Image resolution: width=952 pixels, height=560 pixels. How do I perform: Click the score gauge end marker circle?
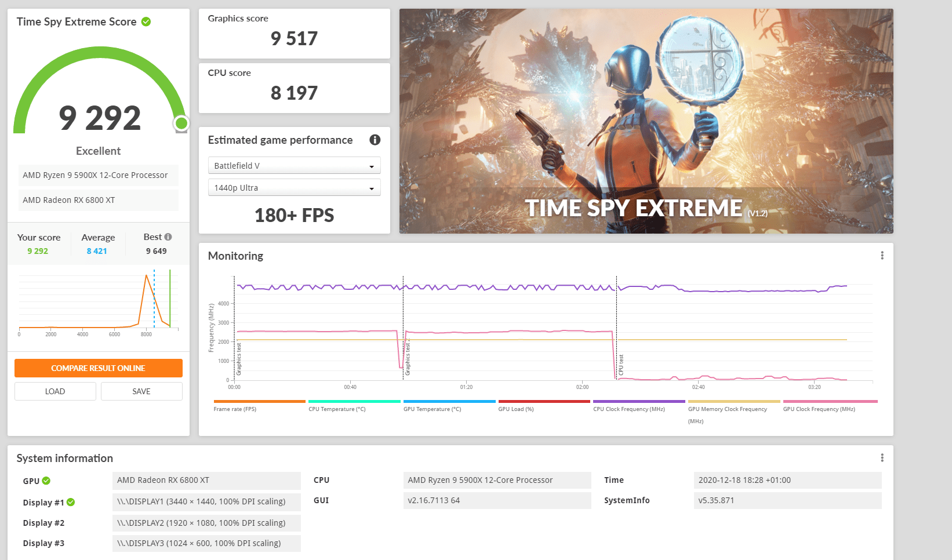coord(181,123)
